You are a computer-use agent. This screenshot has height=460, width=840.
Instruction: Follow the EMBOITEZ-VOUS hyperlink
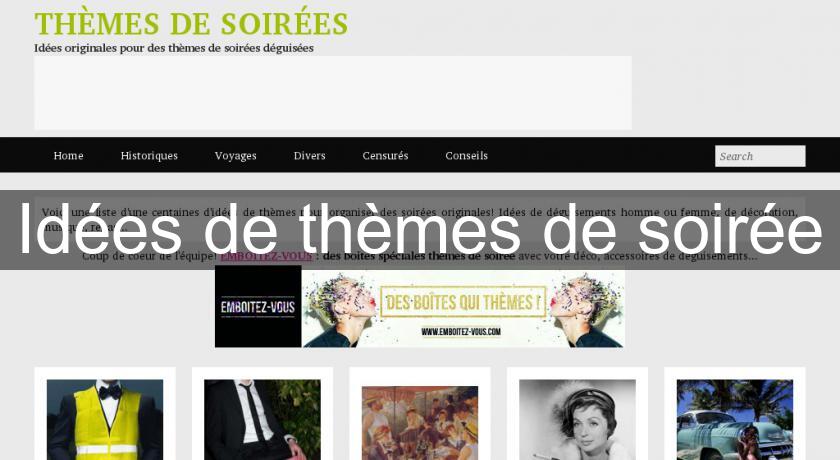(x=266, y=256)
